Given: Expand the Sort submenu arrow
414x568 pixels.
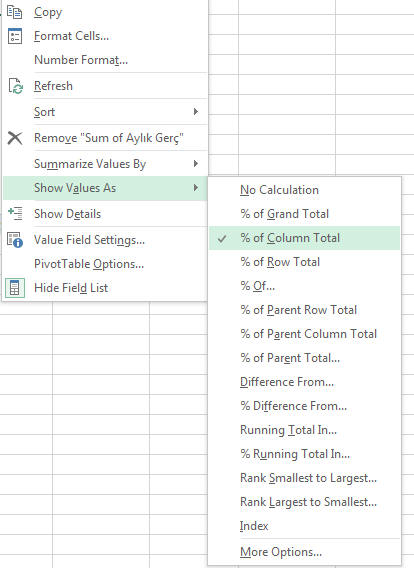Looking at the screenshot, I should [x=196, y=112].
